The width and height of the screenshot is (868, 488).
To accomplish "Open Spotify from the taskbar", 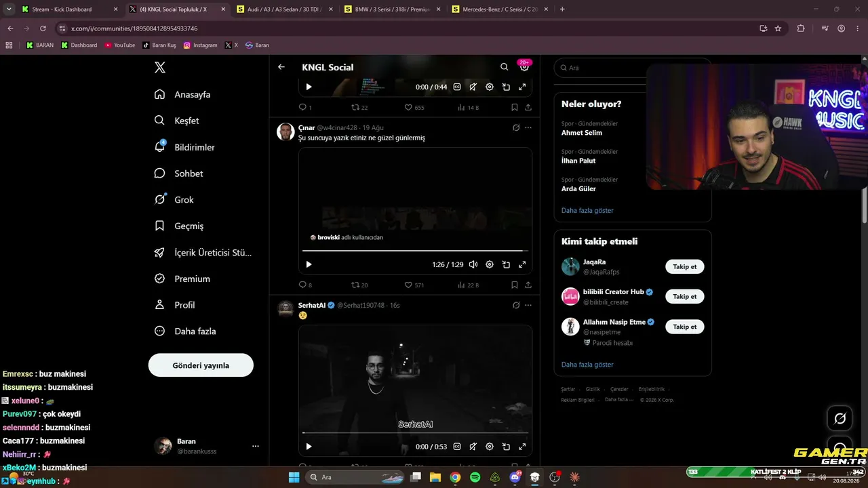I will coord(475,477).
